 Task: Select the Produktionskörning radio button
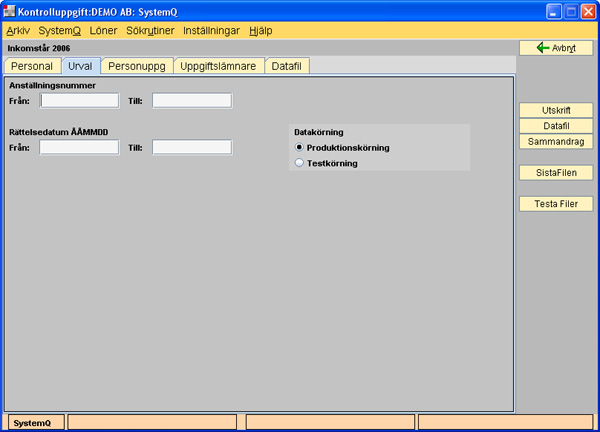point(299,148)
